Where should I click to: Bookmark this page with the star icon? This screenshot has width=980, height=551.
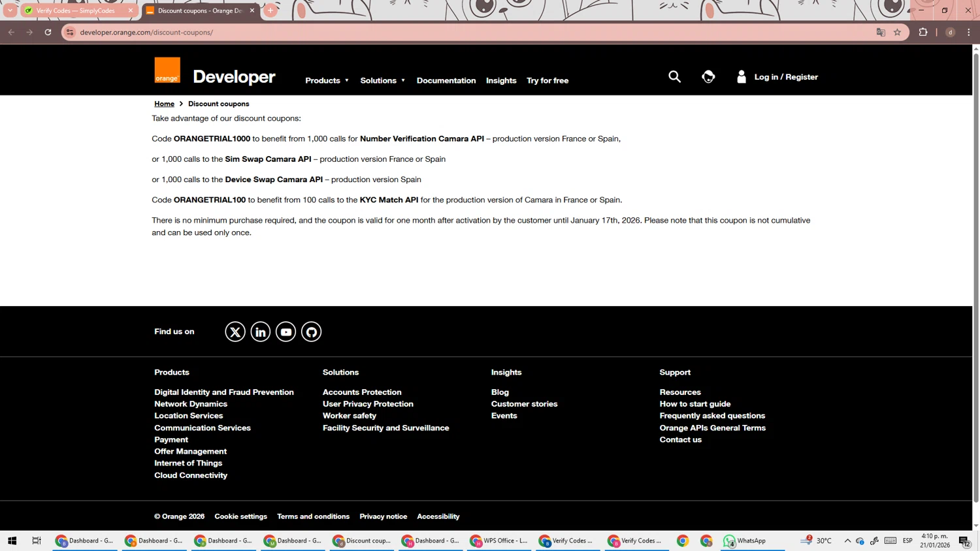coord(897,32)
